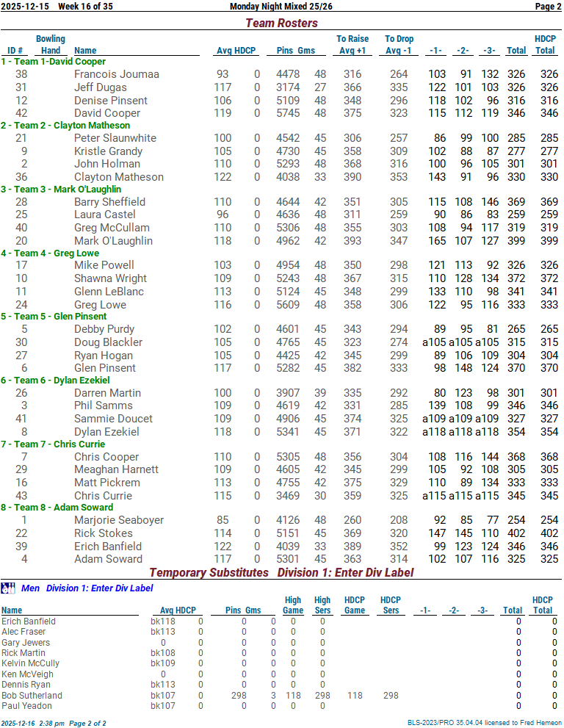This screenshot has height=728, width=564.
Task: Click the High Game column header
Action: tap(293, 605)
